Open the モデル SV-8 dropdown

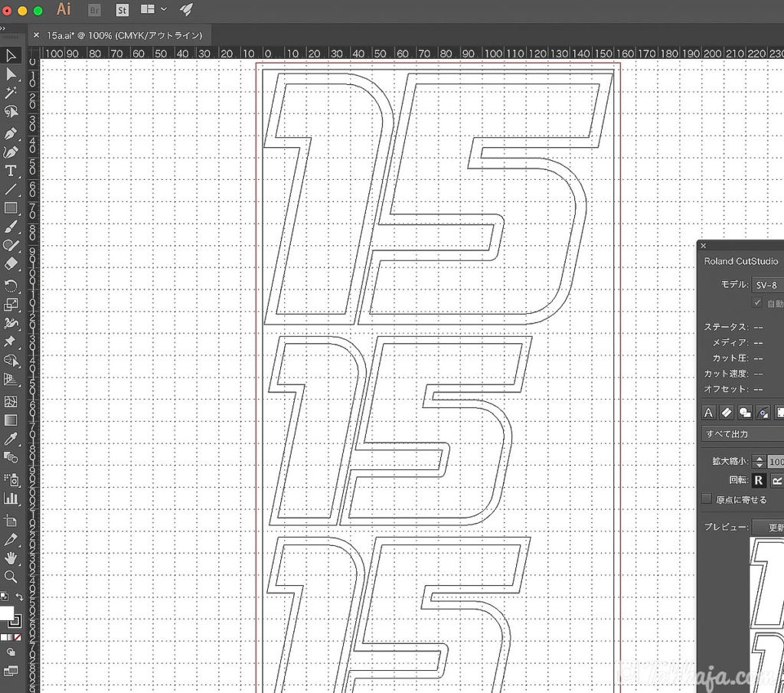tap(767, 285)
